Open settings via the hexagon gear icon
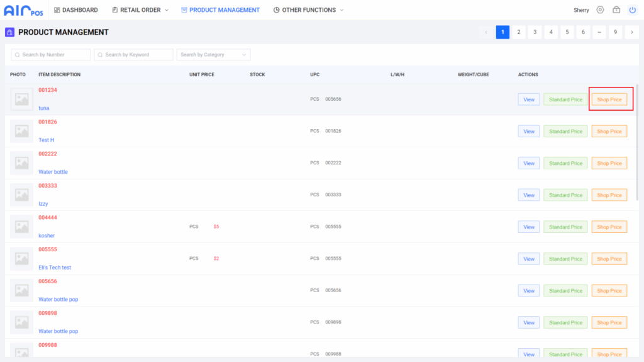 600,10
